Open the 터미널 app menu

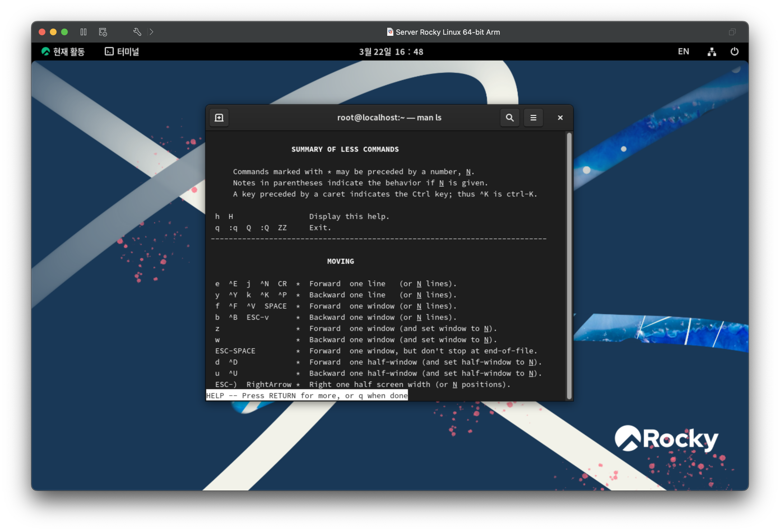pyautogui.click(x=122, y=52)
